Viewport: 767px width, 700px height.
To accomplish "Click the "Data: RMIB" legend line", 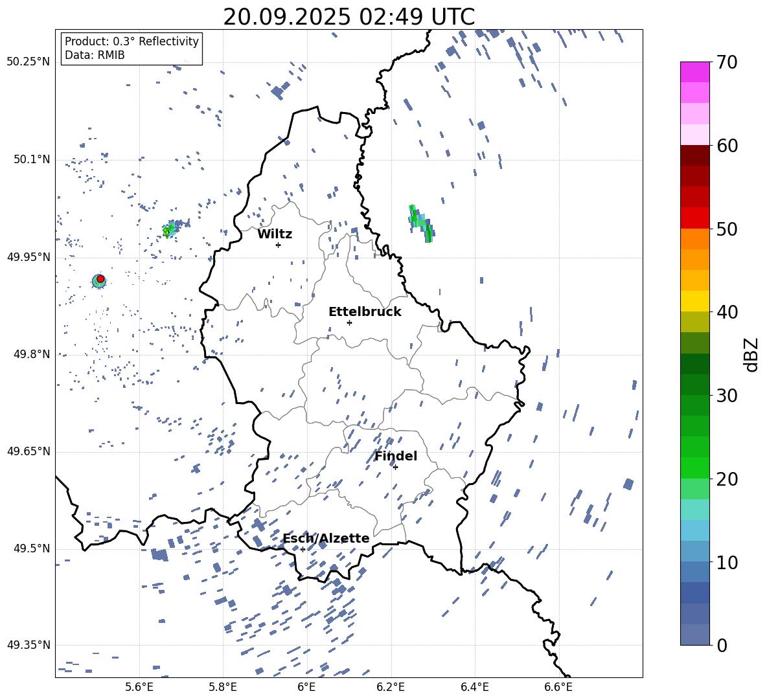I will click(x=95, y=55).
